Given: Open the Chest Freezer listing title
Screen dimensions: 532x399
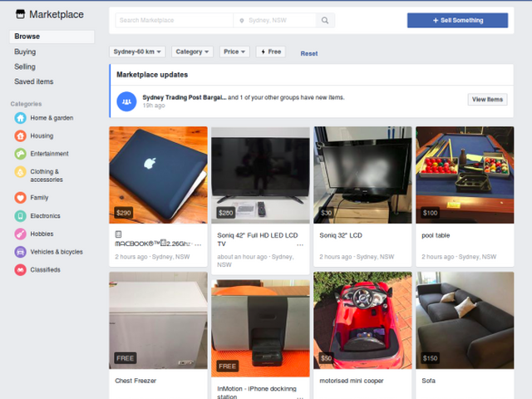Looking at the screenshot, I should [135, 381].
